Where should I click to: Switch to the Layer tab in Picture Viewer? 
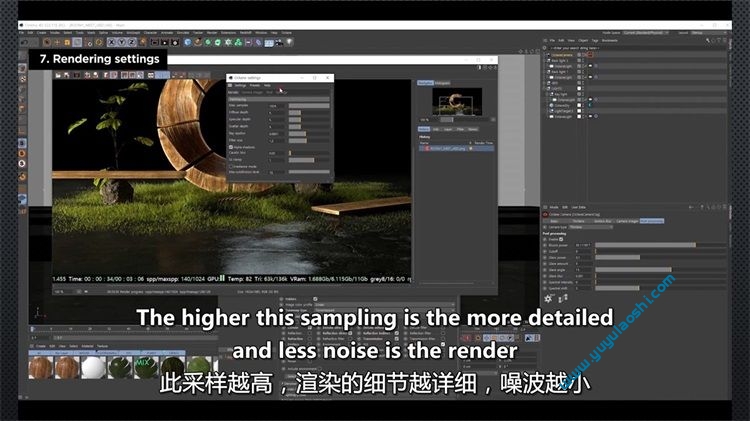[x=448, y=129]
